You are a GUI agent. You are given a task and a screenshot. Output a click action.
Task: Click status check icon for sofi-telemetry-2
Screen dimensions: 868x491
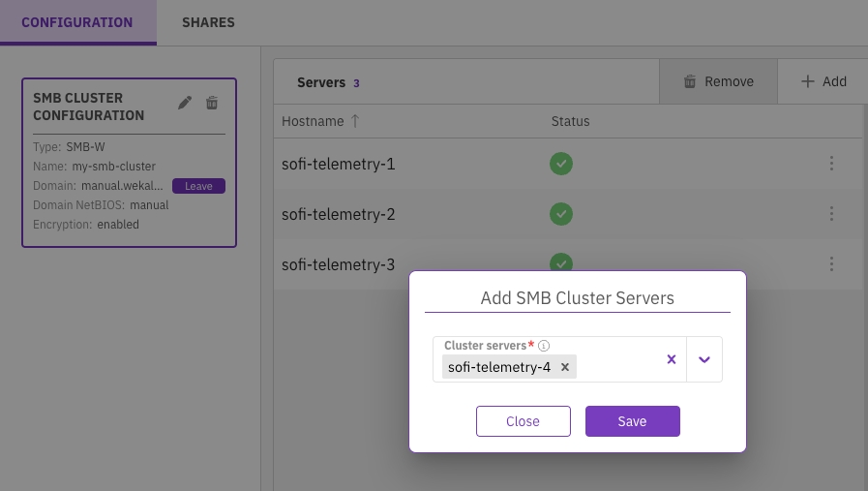561,214
